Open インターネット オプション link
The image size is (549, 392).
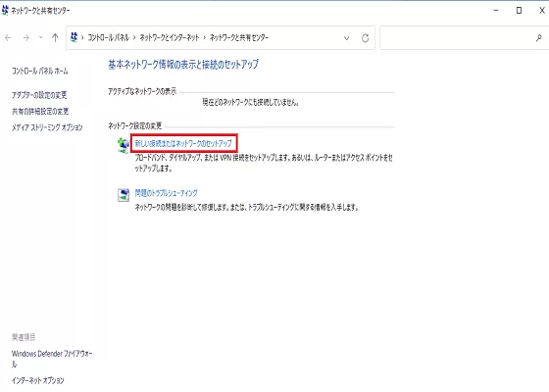38,380
